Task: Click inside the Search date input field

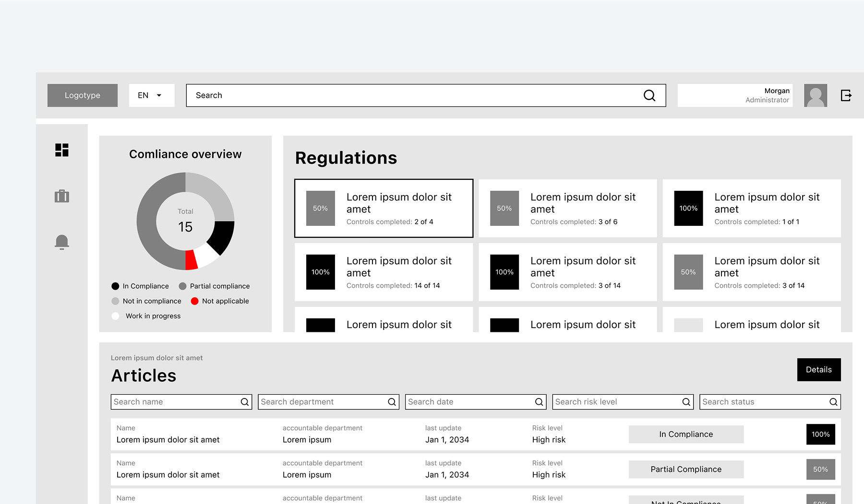Action: (x=466, y=401)
